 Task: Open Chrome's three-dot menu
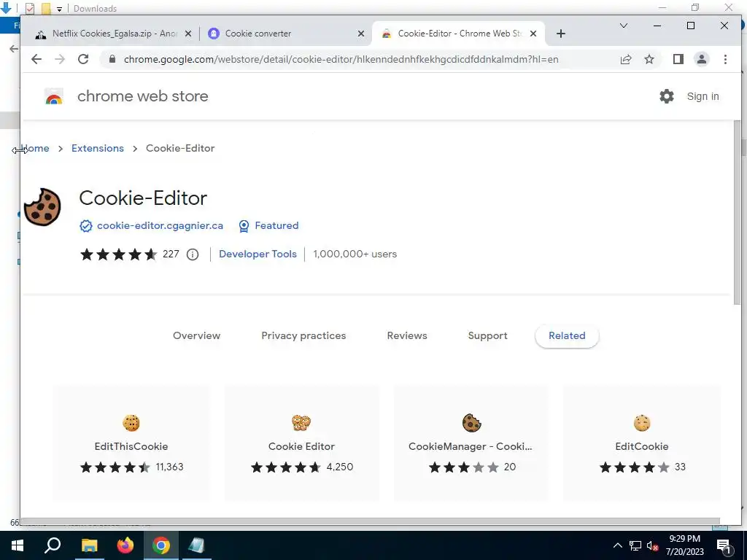click(725, 59)
